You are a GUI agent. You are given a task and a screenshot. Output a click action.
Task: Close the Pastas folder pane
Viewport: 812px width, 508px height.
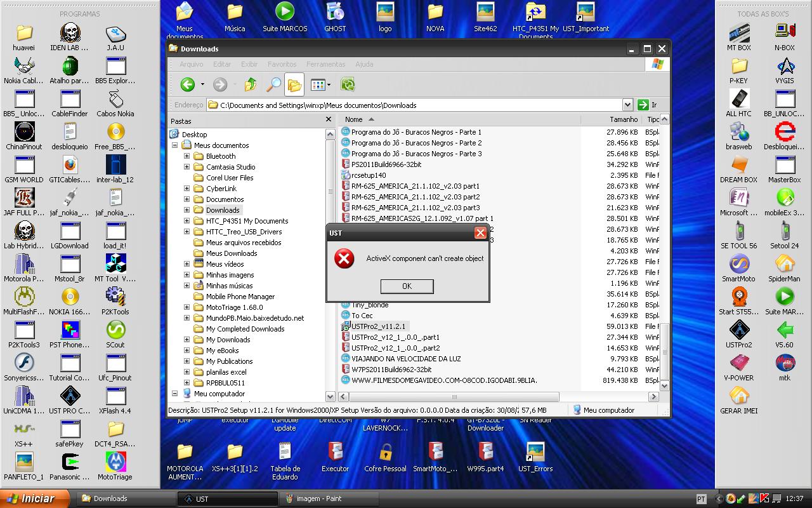pyautogui.click(x=329, y=119)
